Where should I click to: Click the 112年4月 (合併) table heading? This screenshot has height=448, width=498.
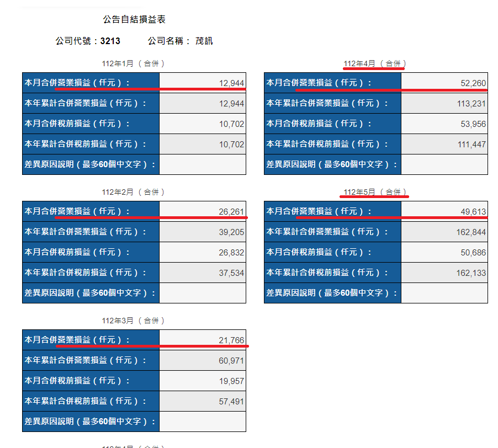pyautogui.click(x=375, y=63)
